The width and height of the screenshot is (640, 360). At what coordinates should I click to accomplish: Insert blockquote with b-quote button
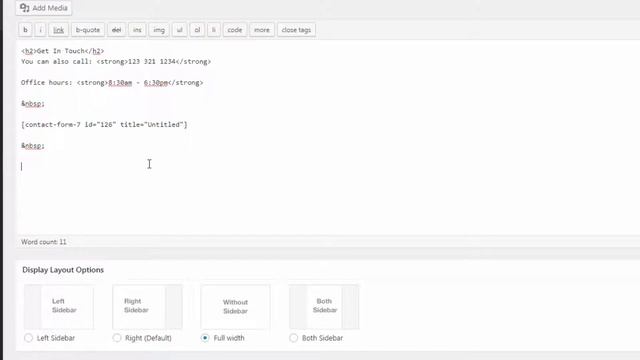[x=88, y=30]
